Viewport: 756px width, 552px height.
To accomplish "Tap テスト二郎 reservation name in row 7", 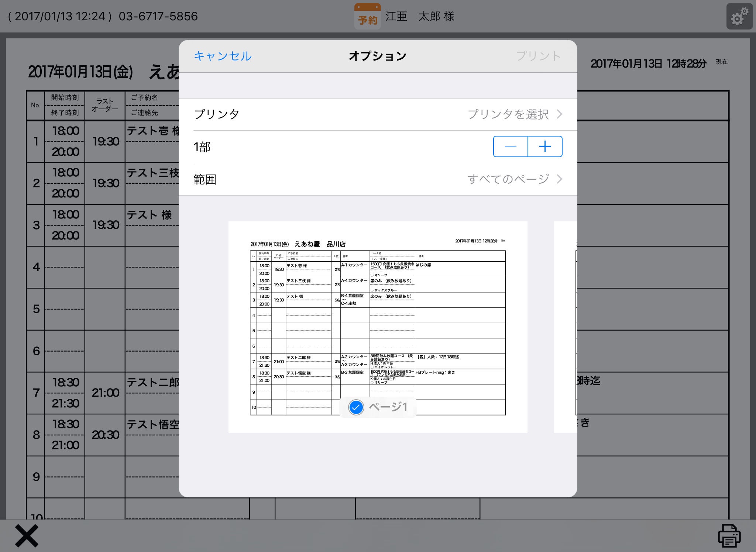I will (153, 383).
